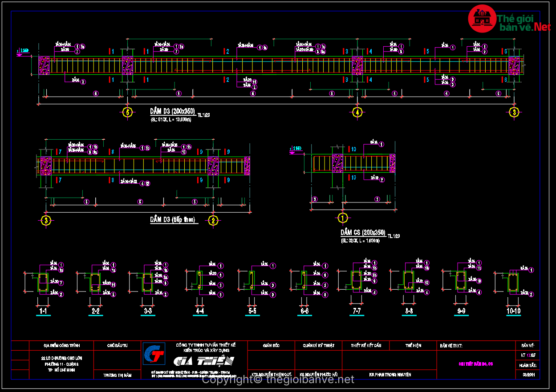Click the 7-7 section label

tap(357, 311)
